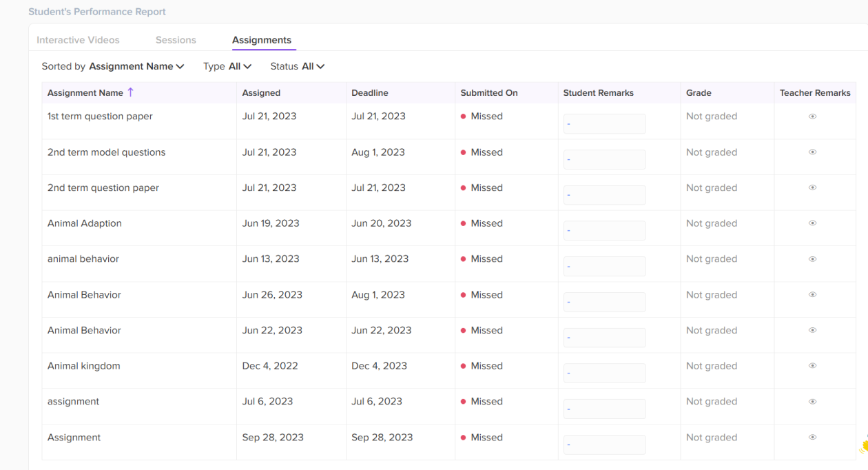View teacher remarks for Animal Adaption
The height and width of the screenshot is (470, 868).
tap(812, 223)
